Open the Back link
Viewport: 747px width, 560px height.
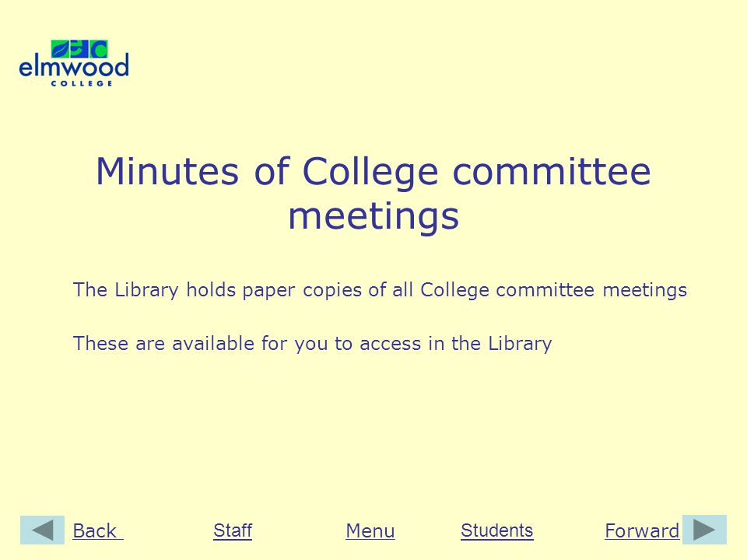click(x=98, y=530)
